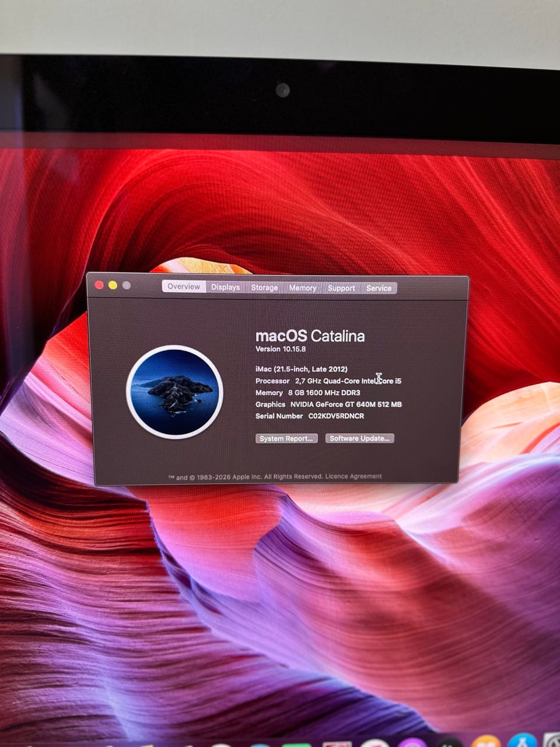Click the macOS Catalina island logo
This screenshot has width=560, height=747.
click(174, 392)
